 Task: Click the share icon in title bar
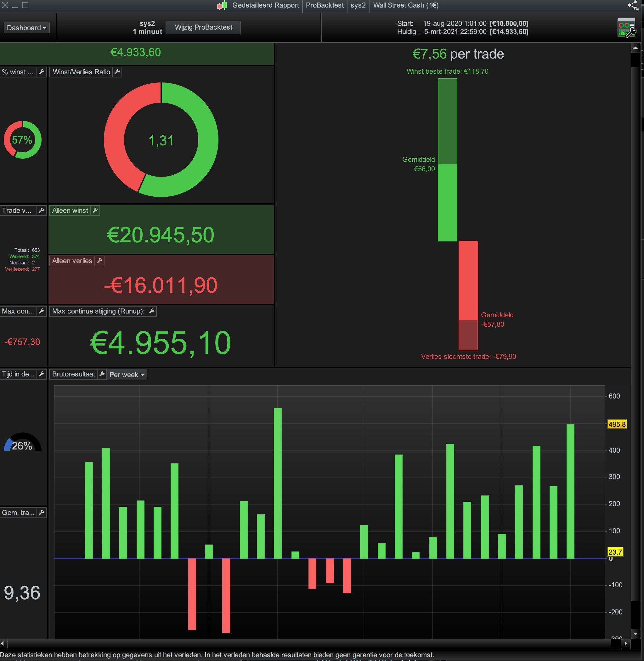[x=632, y=5]
